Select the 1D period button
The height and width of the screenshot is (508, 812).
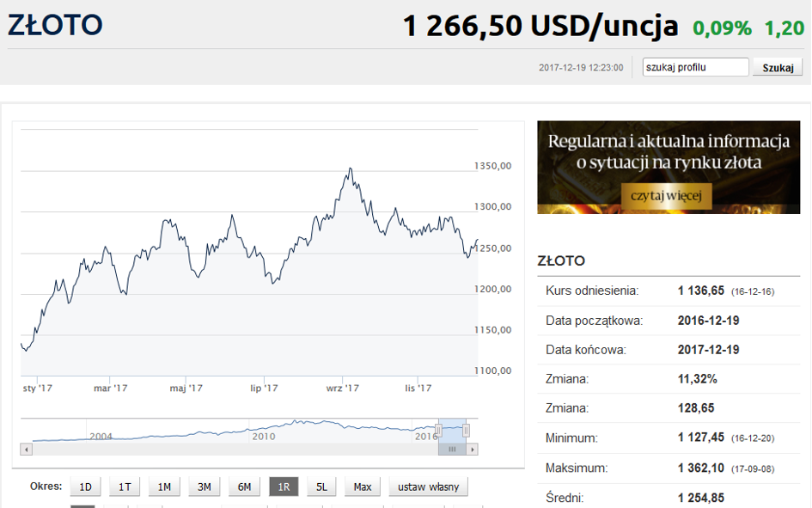[85, 487]
